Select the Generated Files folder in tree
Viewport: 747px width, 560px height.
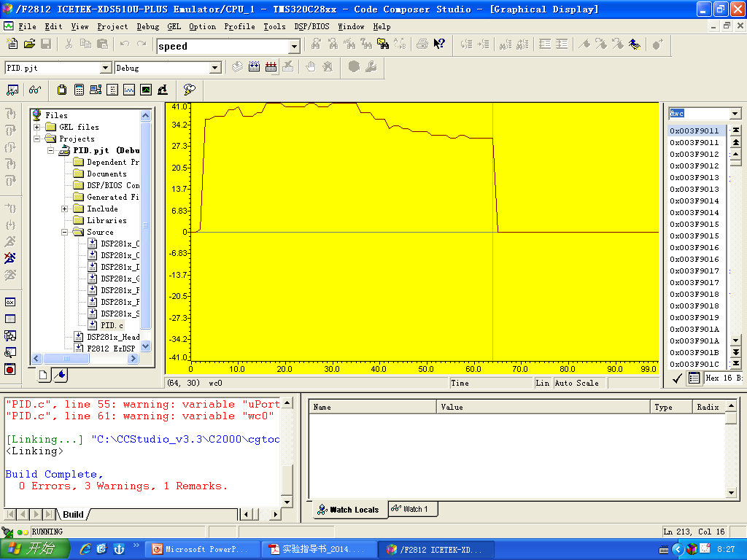coord(107,197)
